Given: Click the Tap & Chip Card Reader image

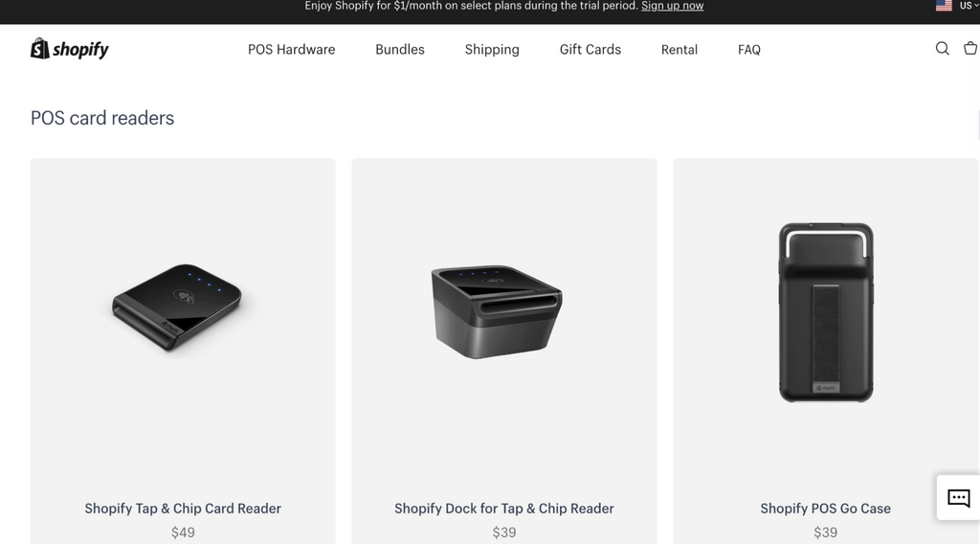Looking at the screenshot, I should click(177, 307).
